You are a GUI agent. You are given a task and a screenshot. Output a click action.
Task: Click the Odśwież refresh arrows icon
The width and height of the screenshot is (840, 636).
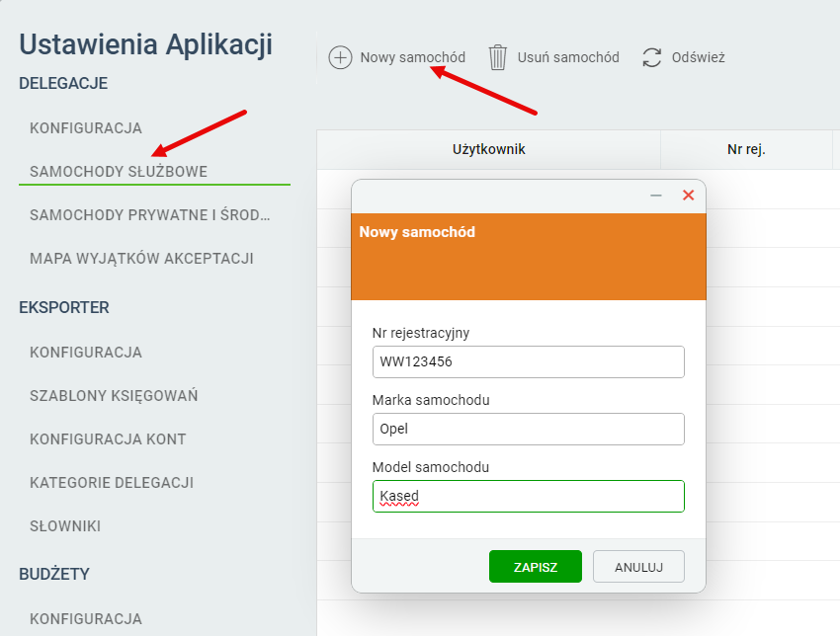click(x=652, y=57)
